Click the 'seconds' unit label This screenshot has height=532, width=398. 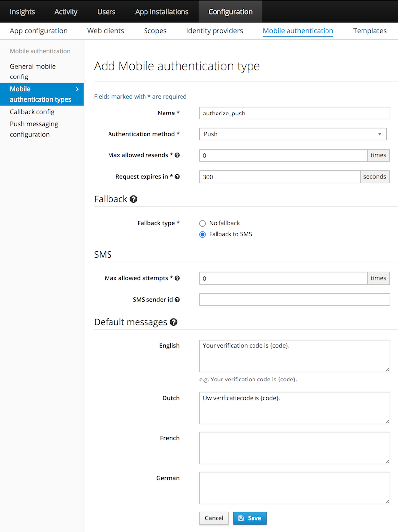point(375,177)
